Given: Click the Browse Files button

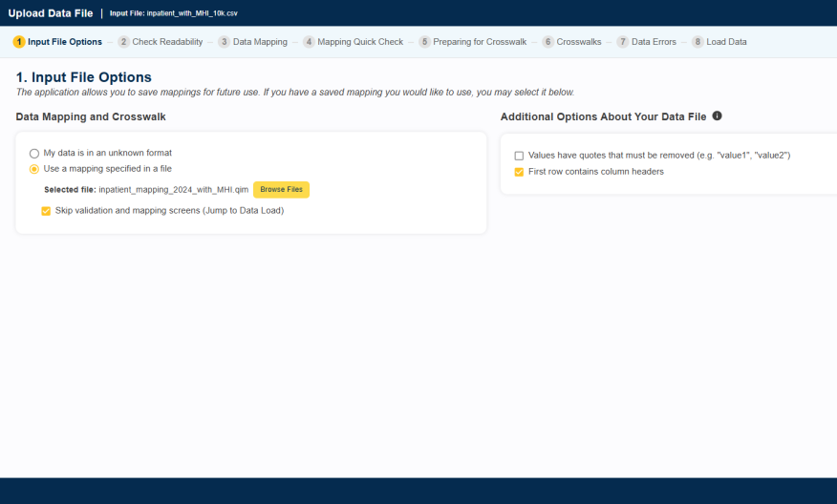Looking at the screenshot, I should coord(281,190).
